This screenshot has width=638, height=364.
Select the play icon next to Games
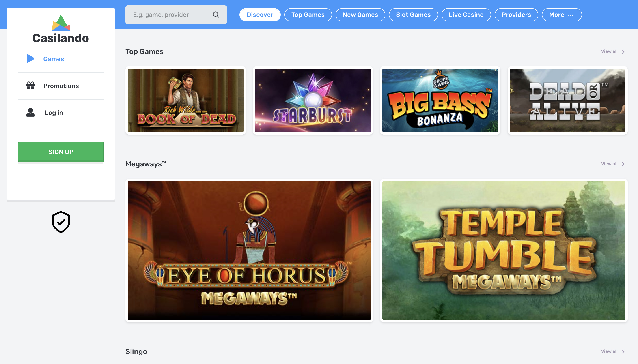click(x=30, y=58)
